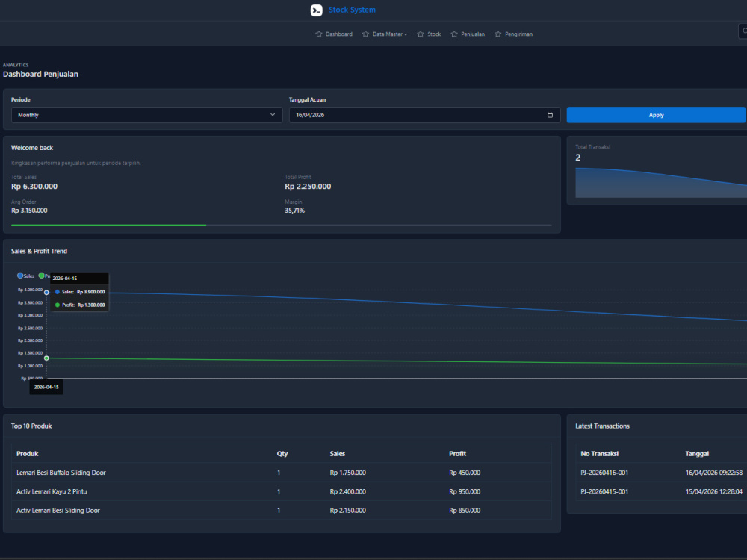
Task: Open the Stock System title link
Action: (352, 10)
